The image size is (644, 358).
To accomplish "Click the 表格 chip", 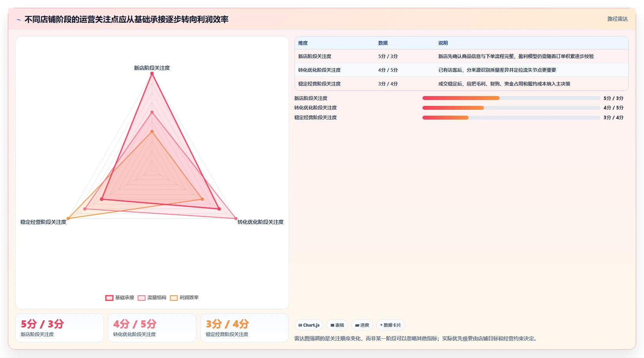I will pos(337,325).
